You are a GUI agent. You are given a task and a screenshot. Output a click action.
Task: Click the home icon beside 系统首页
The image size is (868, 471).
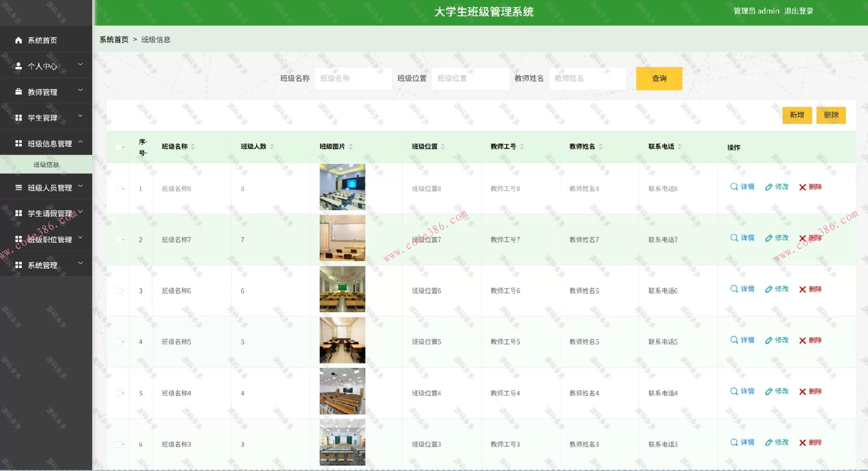(x=18, y=40)
